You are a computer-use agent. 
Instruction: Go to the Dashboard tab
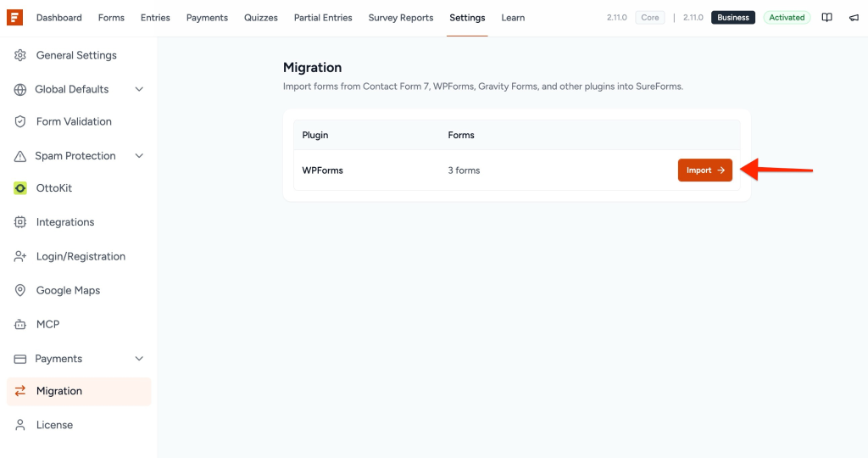click(x=58, y=18)
